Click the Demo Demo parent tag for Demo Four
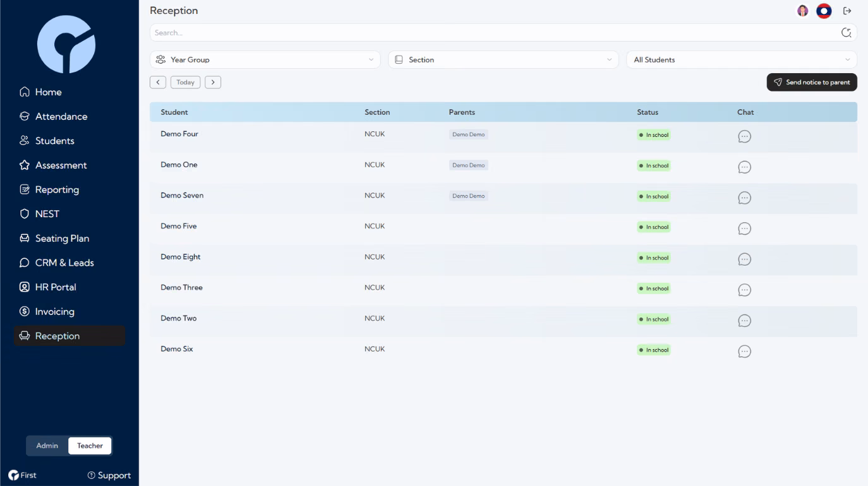This screenshot has height=486, width=868. tap(469, 134)
